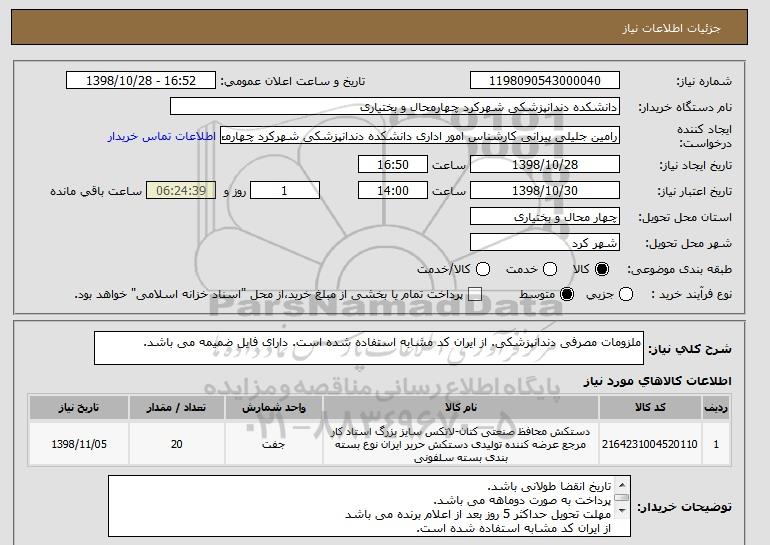Open the اطلاعات تماس خریدار link

pos(162,136)
